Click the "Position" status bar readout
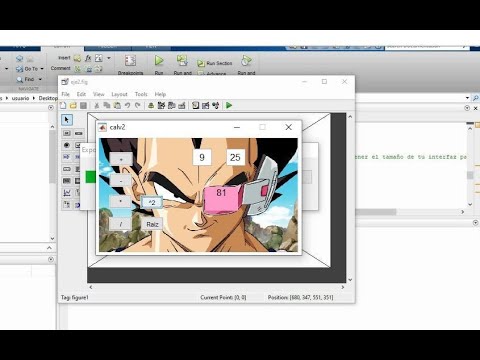 point(300,297)
